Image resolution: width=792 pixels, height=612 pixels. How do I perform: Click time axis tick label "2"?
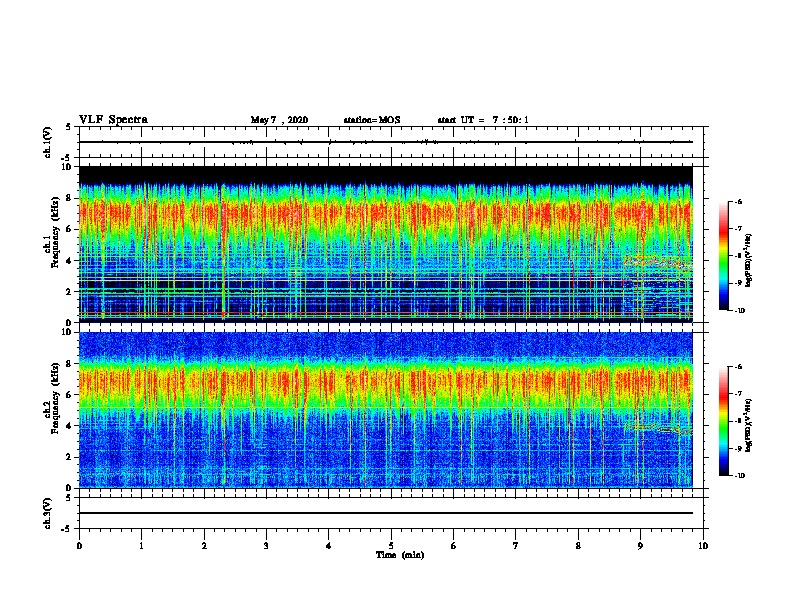tap(204, 546)
